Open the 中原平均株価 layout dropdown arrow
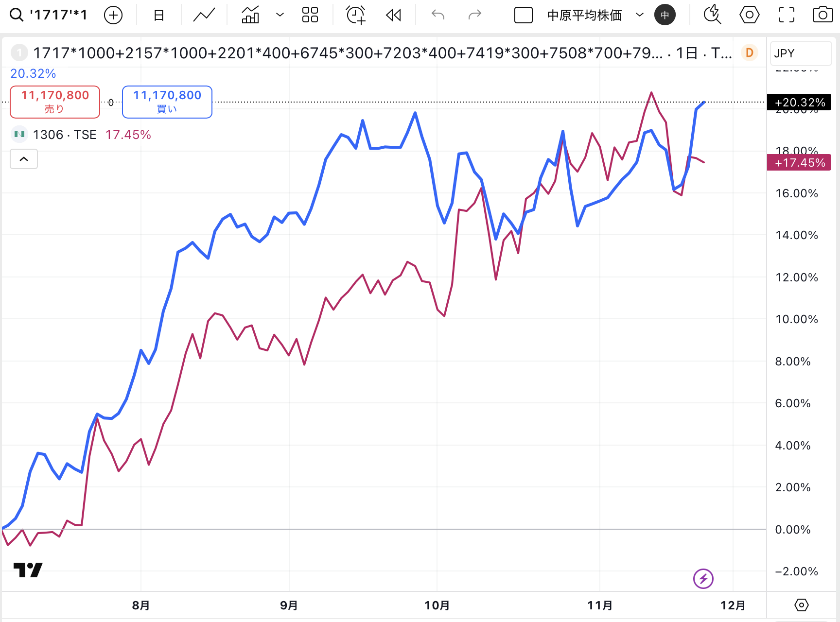 pyautogui.click(x=640, y=15)
